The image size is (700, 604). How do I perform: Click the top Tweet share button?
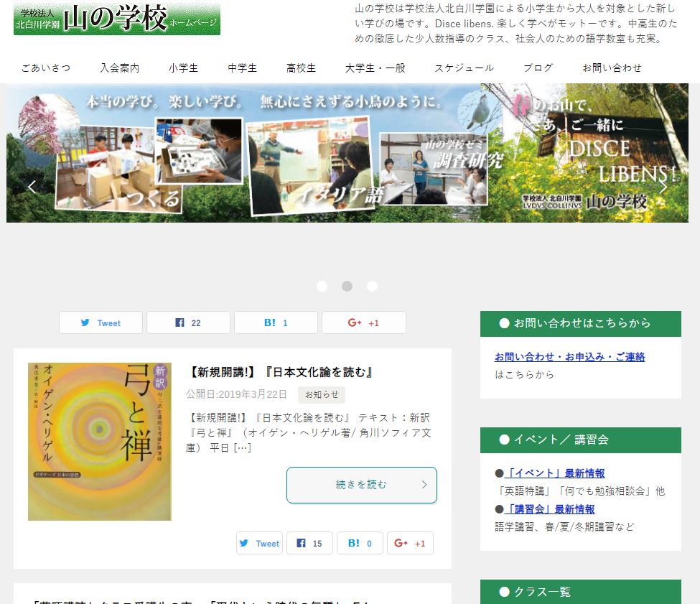tap(101, 322)
